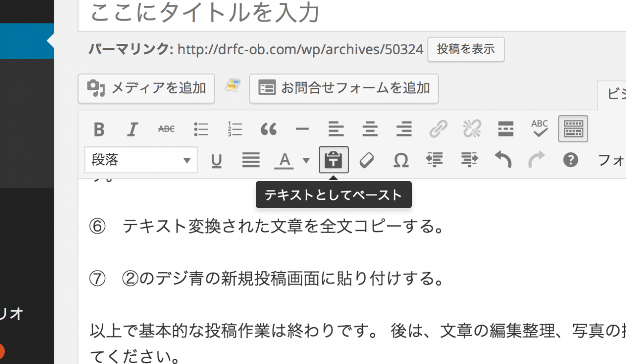Undo the last action
The image size is (626, 364).
point(503,160)
